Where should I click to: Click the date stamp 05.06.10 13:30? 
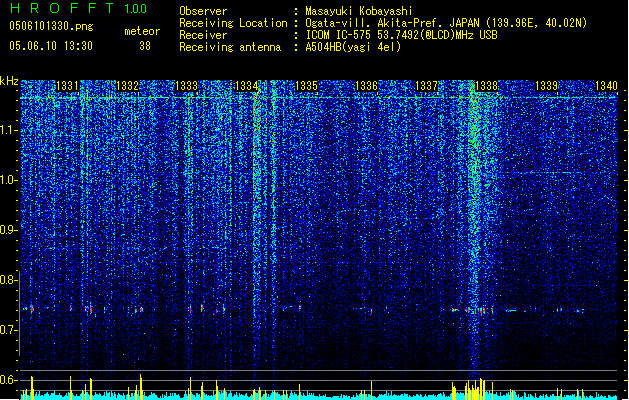click(x=51, y=46)
